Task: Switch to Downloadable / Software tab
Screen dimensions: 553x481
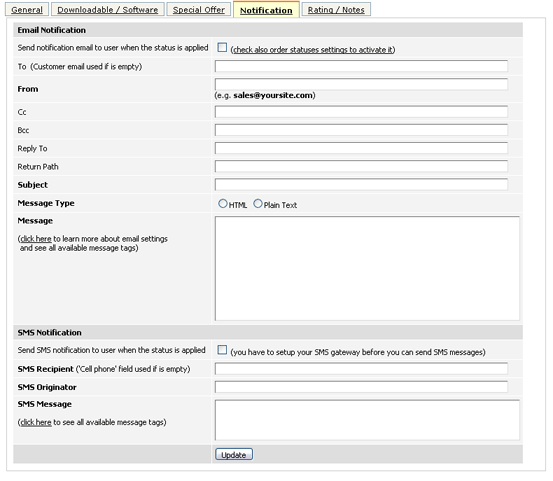Action: tap(108, 10)
